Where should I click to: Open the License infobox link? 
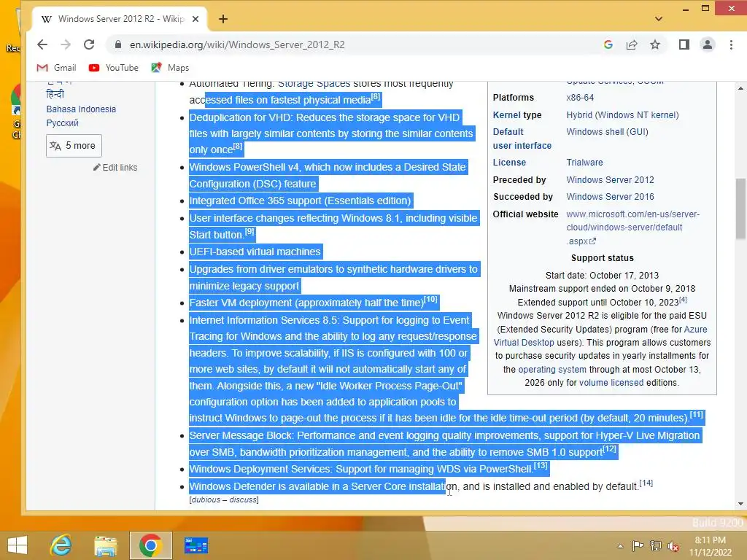[509, 163]
